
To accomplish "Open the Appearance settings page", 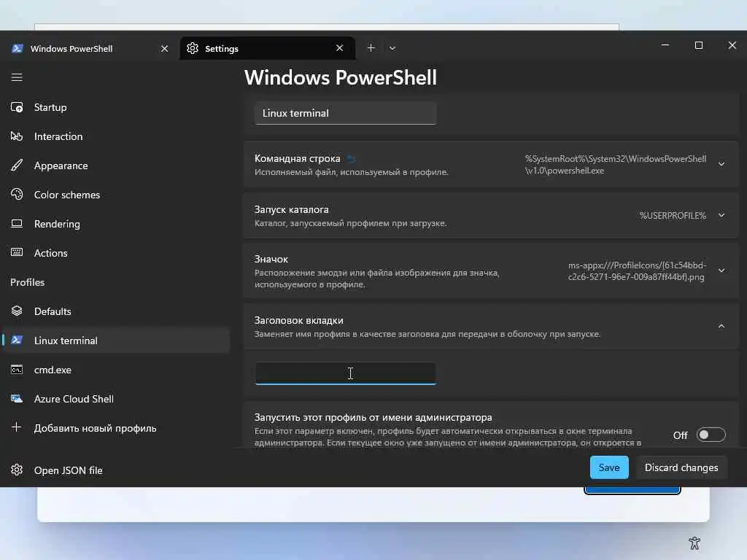I will [x=116, y=166].
